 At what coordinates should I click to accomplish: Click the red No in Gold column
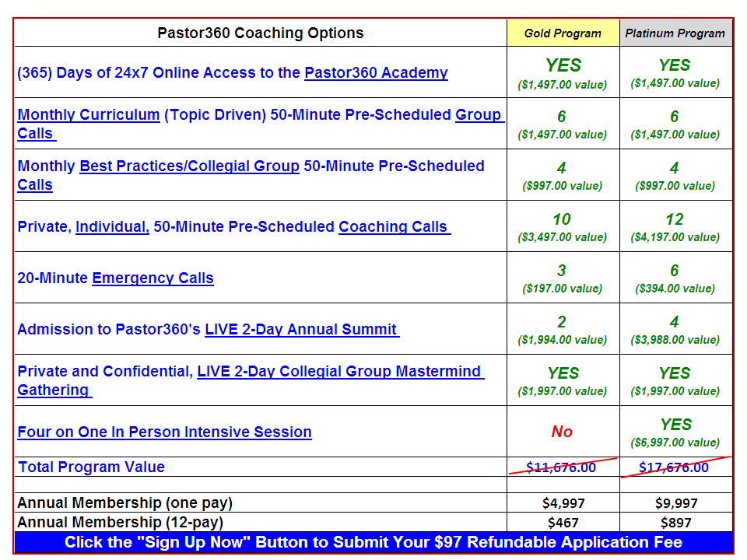[x=562, y=432]
